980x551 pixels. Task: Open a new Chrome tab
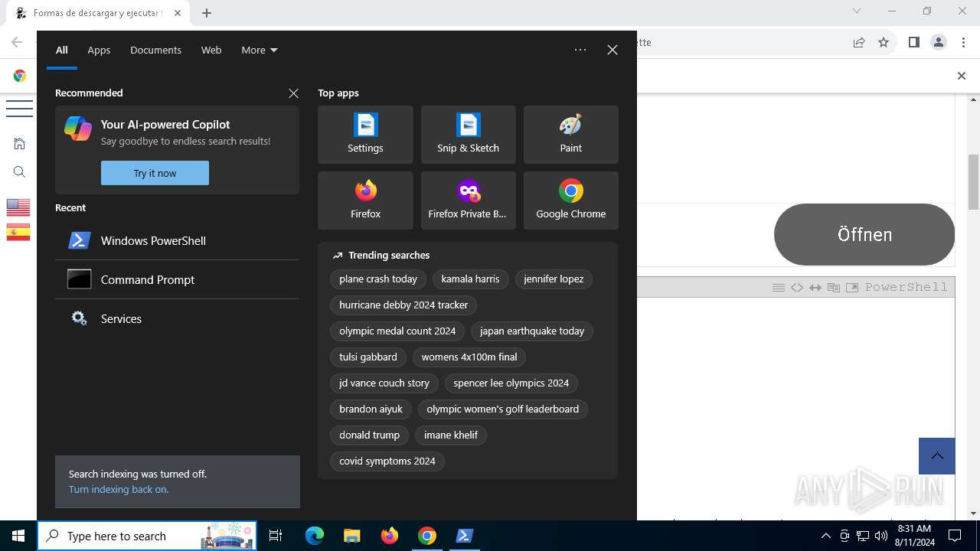[x=207, y=13]
